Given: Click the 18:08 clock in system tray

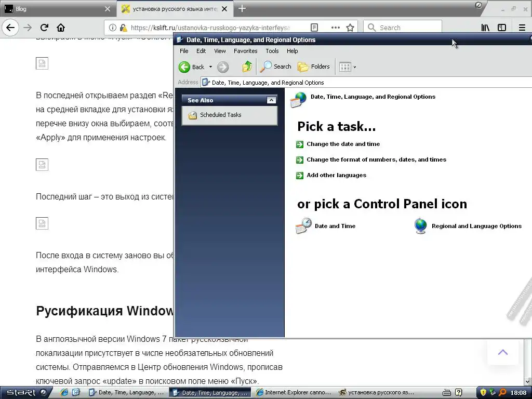Looking at the screenshot, I should pyautogui.click(x=518, y=393).
